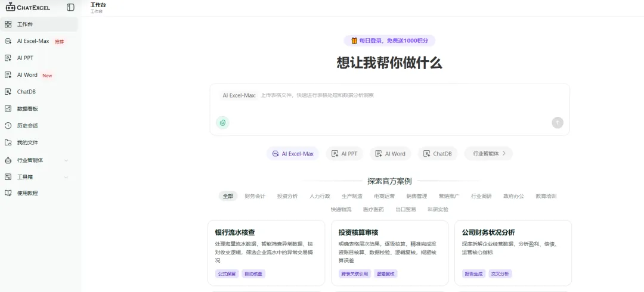Click the AI Word sidebar icon

[8, 74]
